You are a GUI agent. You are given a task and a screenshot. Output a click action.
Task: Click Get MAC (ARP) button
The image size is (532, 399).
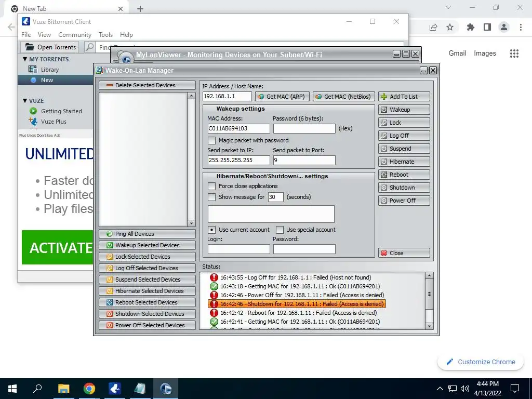(x=282, y=97)
